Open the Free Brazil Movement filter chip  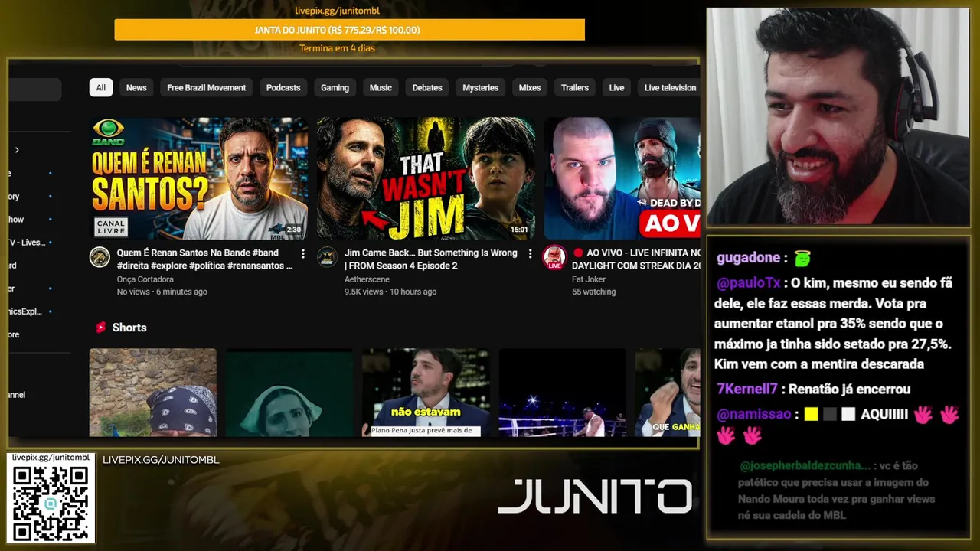tap(207, 87)
